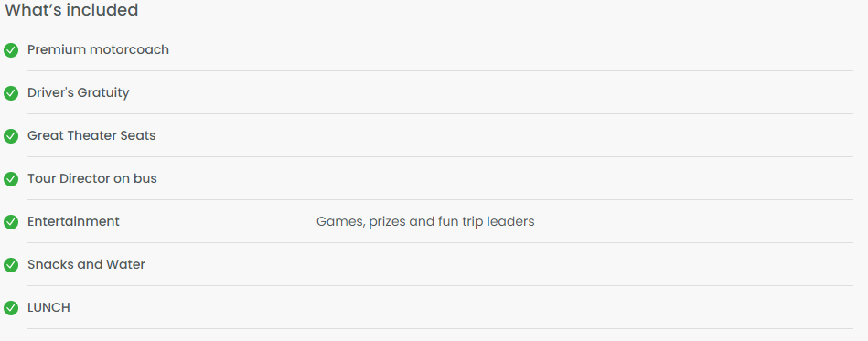Click the separator line below Entertainment row

coord(440,242)
